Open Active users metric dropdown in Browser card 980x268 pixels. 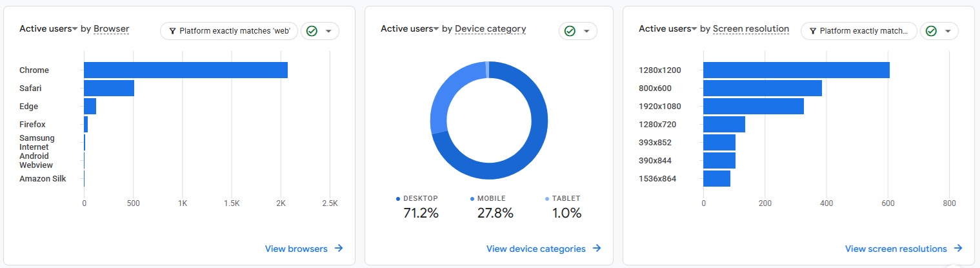pyautogui.click(x=48, y=29)
